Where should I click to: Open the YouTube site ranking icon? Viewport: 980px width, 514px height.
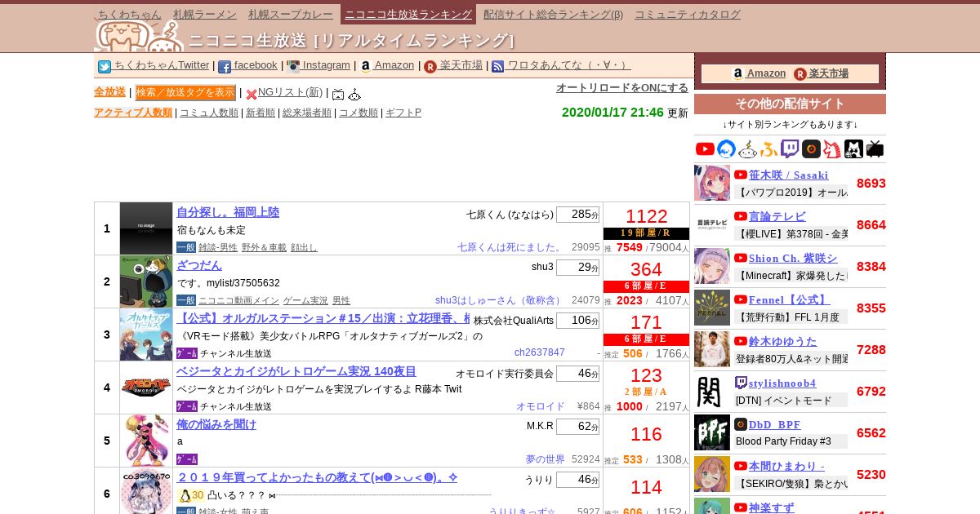(705, 148)
